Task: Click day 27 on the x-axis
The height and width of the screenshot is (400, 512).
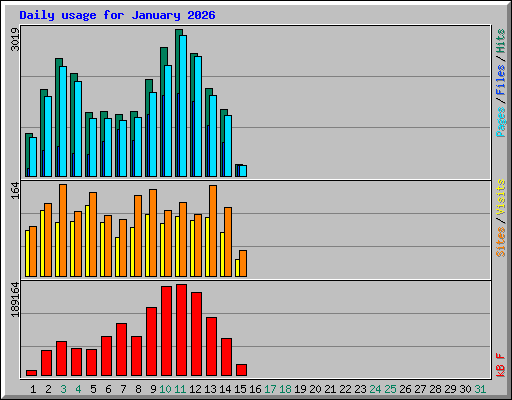Action: point(420,389)
